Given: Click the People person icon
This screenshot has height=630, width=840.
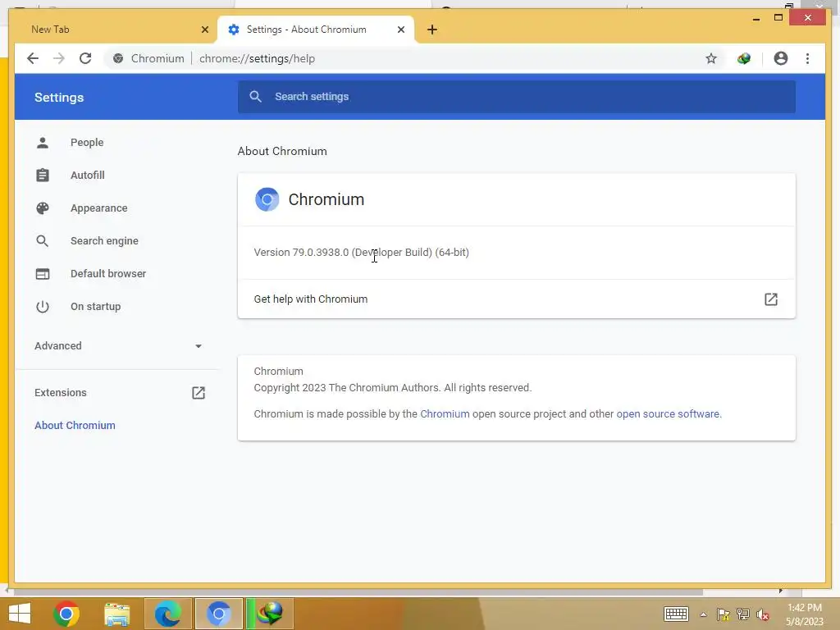Looking at the screenshot, I should point(43,143).
